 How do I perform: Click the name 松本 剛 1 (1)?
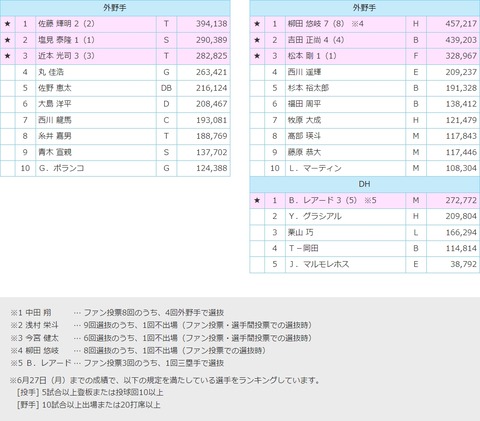(312, 56)
